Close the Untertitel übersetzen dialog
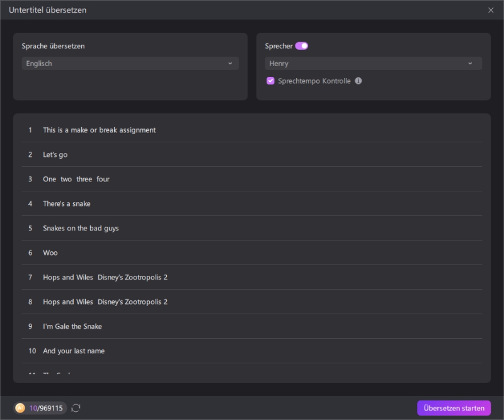This screenshot has height=420, width=504. coord(491,10)
